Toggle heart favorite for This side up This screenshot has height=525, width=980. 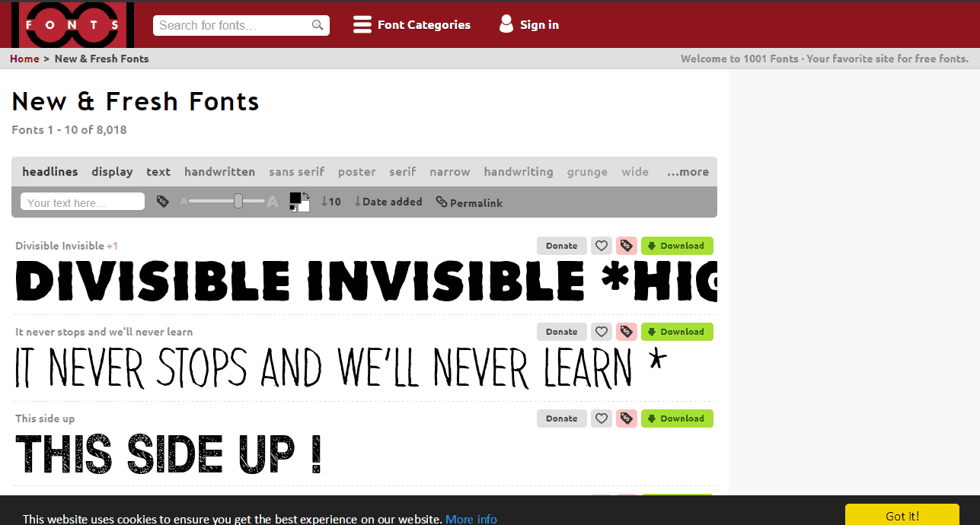602,418
